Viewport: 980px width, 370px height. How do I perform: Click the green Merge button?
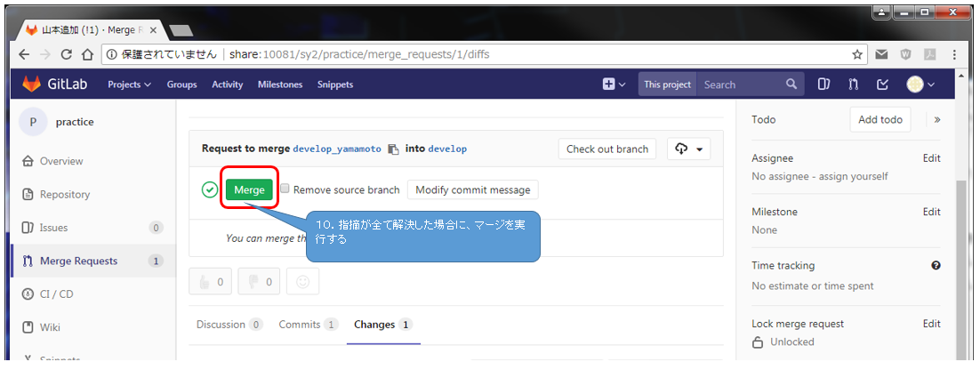tap(249, 189)
